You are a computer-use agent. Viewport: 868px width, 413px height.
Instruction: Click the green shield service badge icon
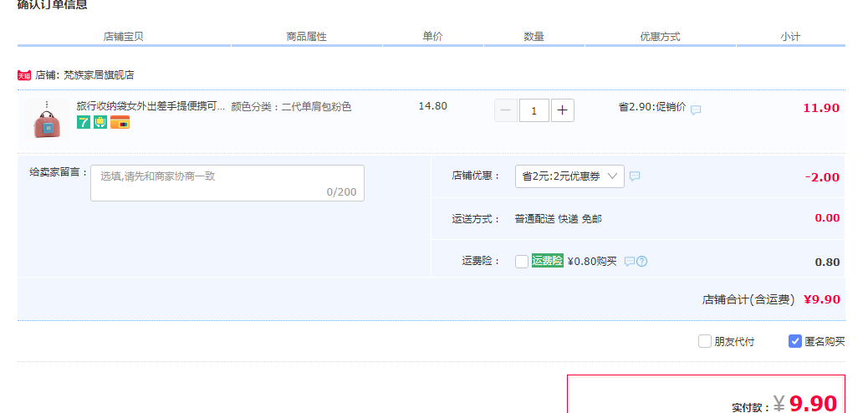tap(100, 122)
